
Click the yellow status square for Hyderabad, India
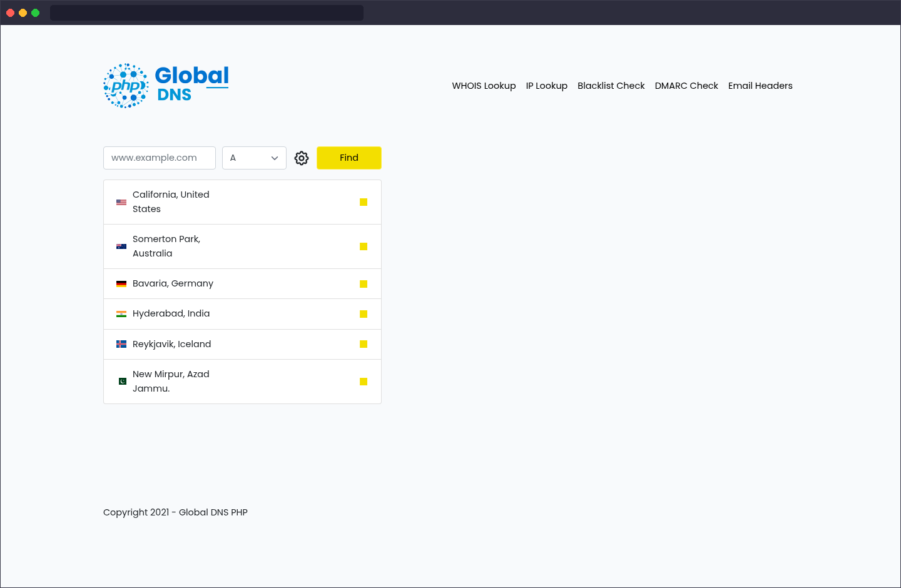point(364,314)
